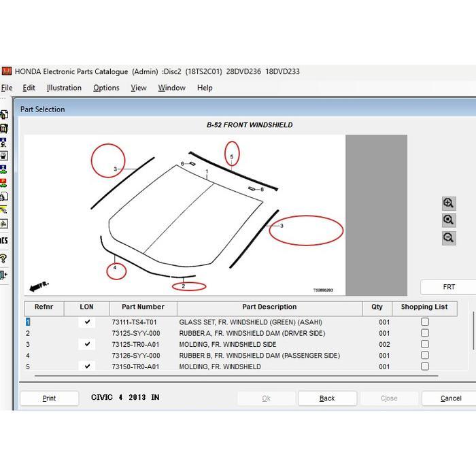Click the yellow pencil icon in left toolbar
Image resolution: width=476 pixels, height=476 pixels.
(3, 209)
